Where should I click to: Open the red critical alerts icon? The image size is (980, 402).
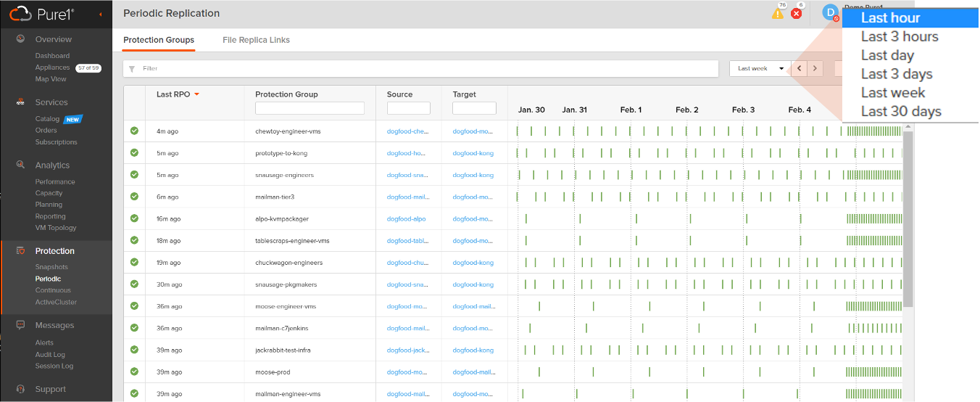pos(797,13)
